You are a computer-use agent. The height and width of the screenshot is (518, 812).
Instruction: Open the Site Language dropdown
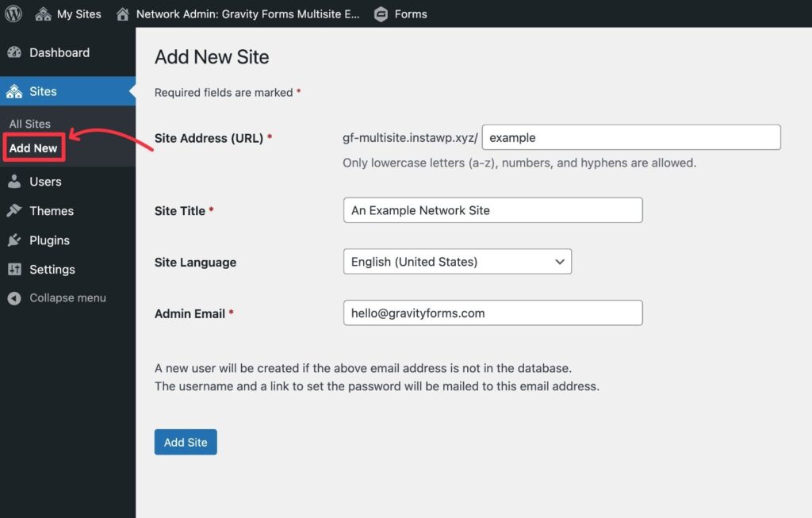(457, 261)
